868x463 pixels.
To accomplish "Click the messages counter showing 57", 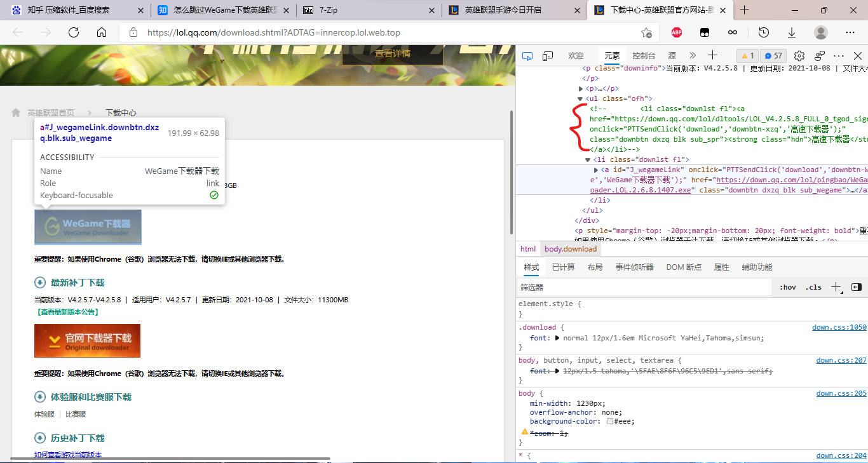I will 773,56.
